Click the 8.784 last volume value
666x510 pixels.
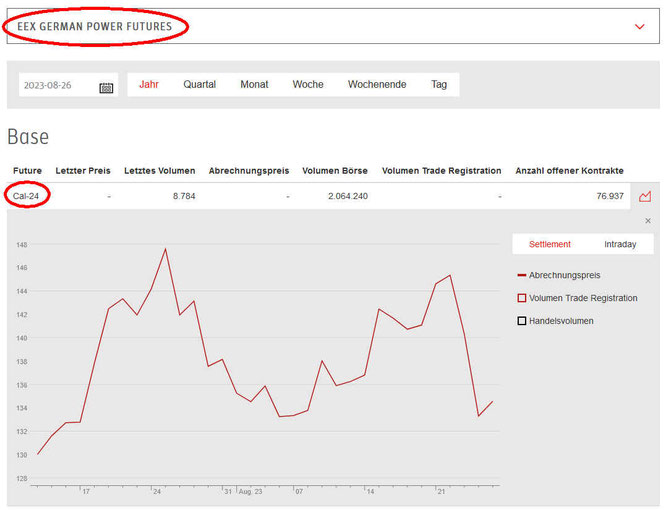184,196
